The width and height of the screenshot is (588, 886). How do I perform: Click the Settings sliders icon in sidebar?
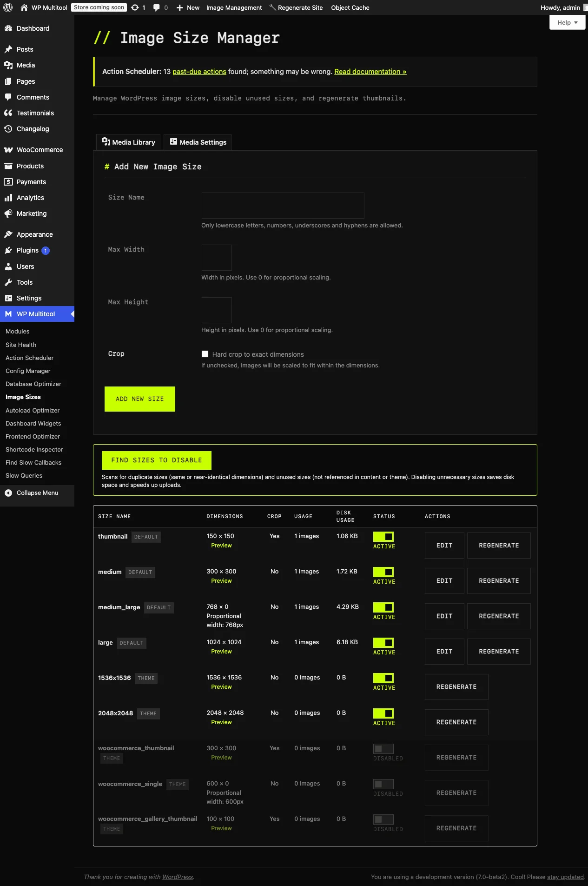[8, 298]
